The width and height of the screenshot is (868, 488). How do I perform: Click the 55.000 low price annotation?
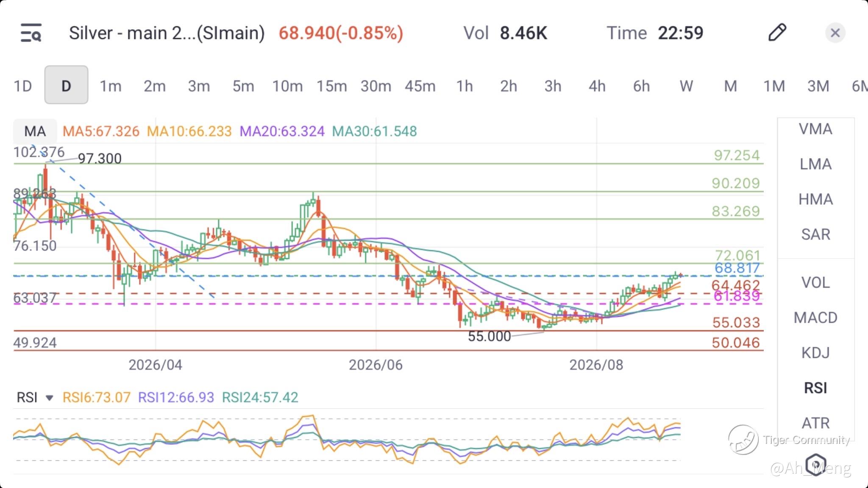point(489,336)
